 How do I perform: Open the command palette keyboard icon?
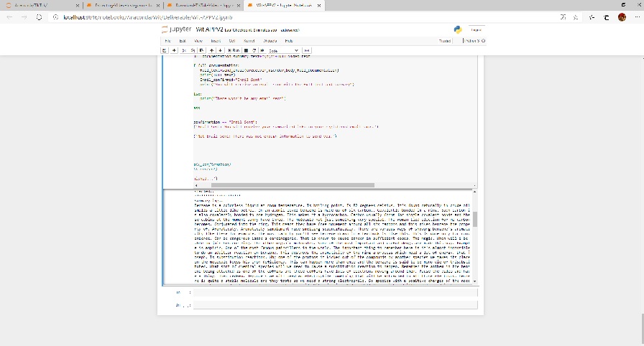pos(307,50)
